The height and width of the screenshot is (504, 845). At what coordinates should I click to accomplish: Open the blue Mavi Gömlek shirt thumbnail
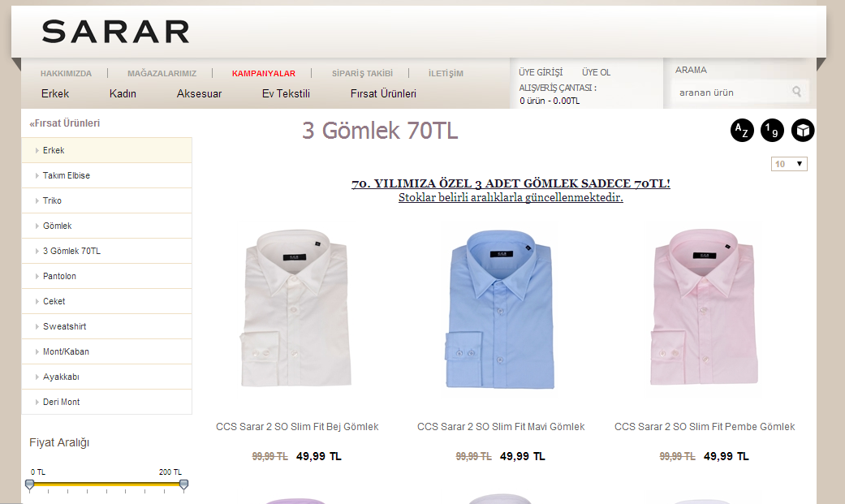[501, 309]
